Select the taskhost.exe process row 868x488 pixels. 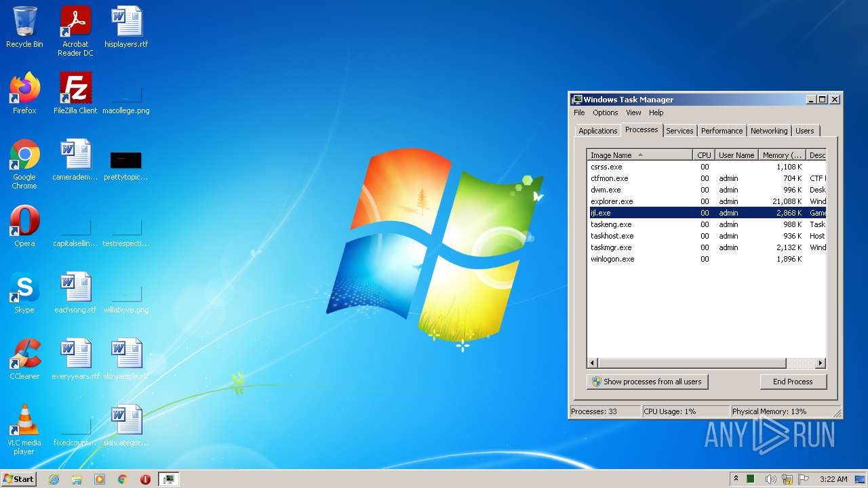(x=707, y=236)
